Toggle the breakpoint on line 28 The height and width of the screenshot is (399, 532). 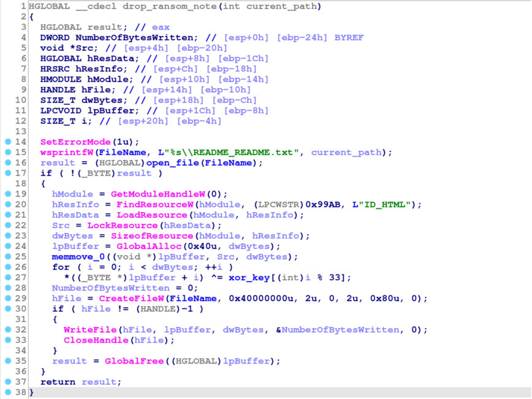point(8,288)
